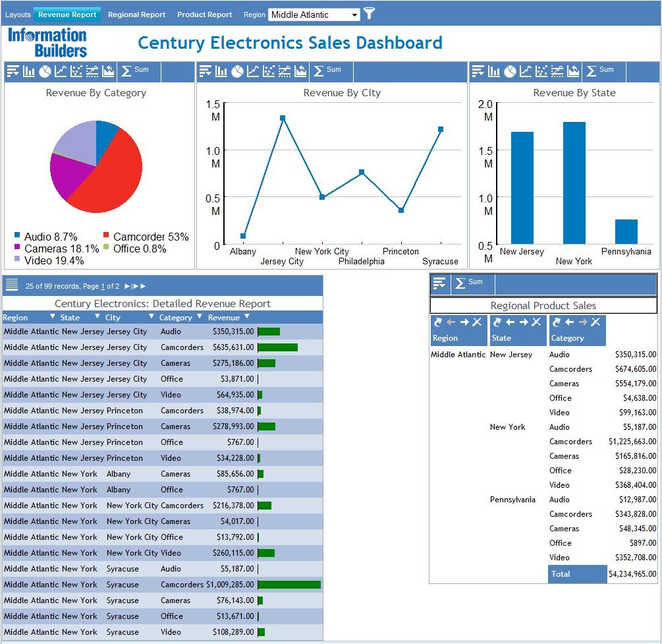Click the Video legend color swatch

pyautogui.click(x=17, y=258)
